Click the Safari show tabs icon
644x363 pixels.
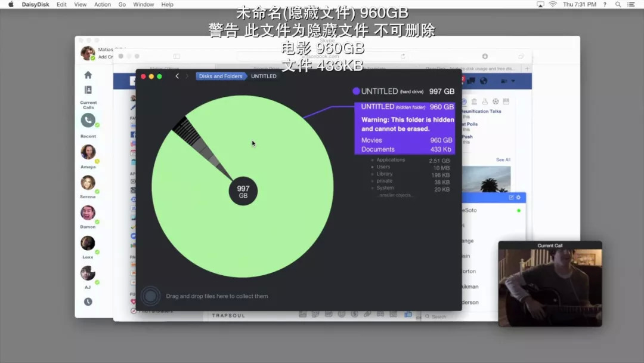[521, 56]
